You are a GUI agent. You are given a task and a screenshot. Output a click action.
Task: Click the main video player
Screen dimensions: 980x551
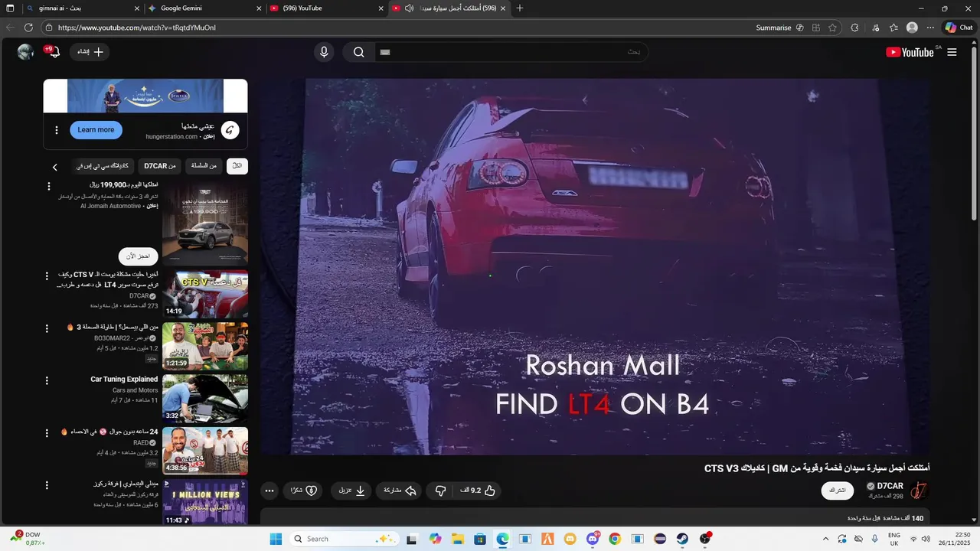[595, 267]
